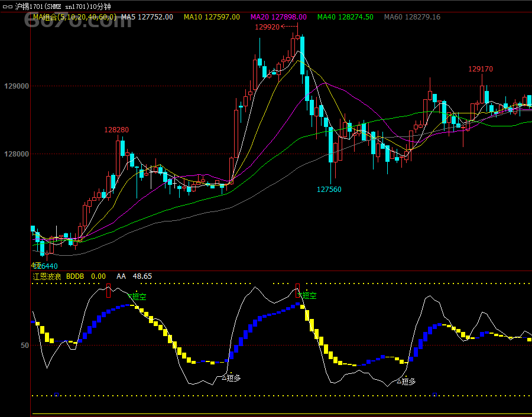Click the earlier 短多 buy signal marker
The width and height of the screenshot is (532, 417).
pos(231,377)
